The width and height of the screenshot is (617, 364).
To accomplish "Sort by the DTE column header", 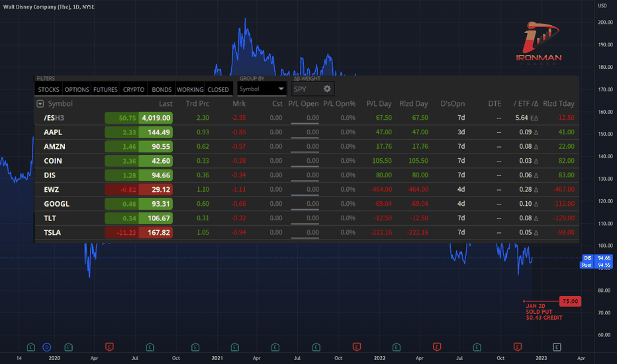I will click(495, 104).
